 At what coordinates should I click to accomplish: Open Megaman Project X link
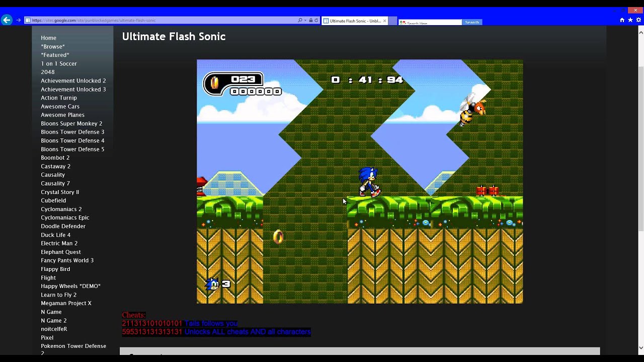point(66,303)
